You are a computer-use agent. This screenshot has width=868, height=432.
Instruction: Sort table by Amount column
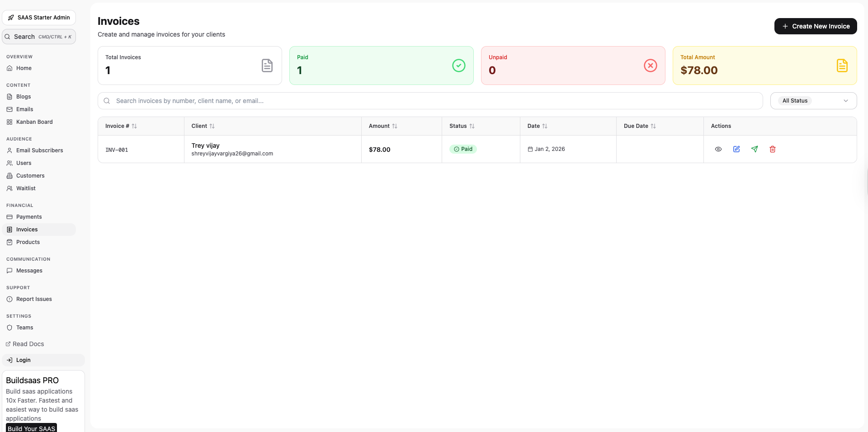[395, 126]
